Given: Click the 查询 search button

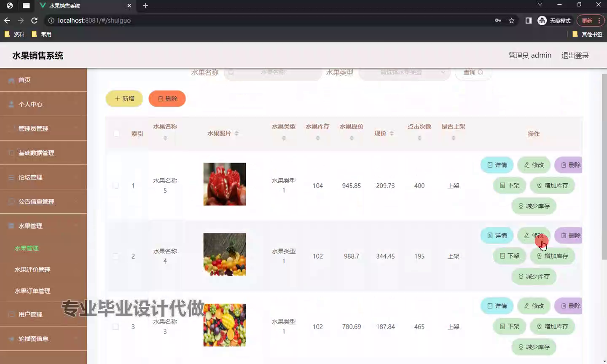Looking at the screenshot, I should 473,72.
